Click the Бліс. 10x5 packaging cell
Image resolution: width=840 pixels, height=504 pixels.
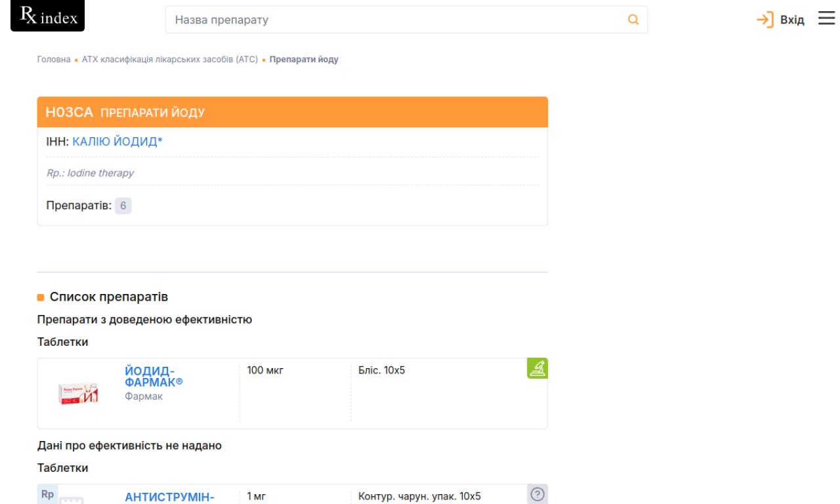point(381,370)
